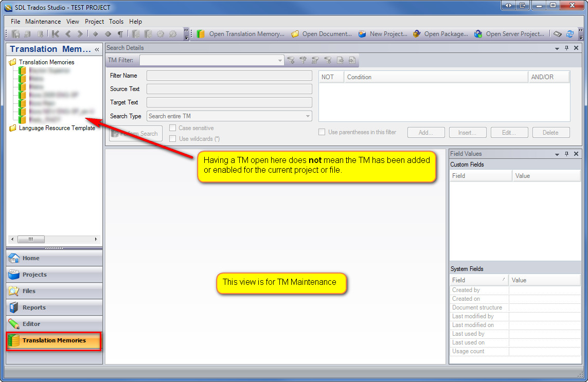Switch to the Files view
588x382 pixels.
point(55,292)
